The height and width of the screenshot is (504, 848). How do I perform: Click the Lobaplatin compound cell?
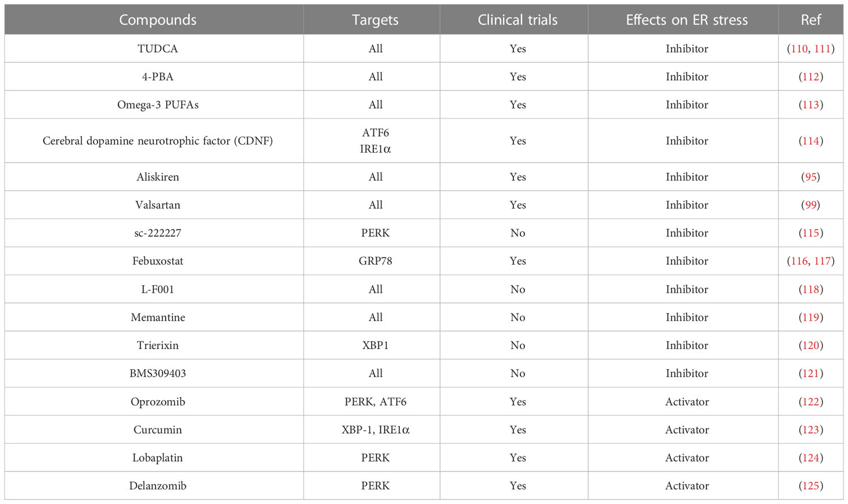(x=157, y=458)
